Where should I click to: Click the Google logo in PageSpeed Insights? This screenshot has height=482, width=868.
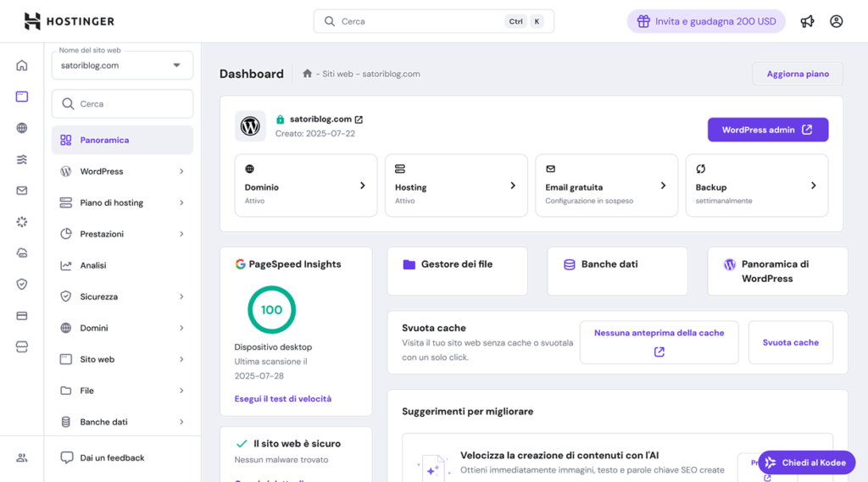[x=240, y=264]
